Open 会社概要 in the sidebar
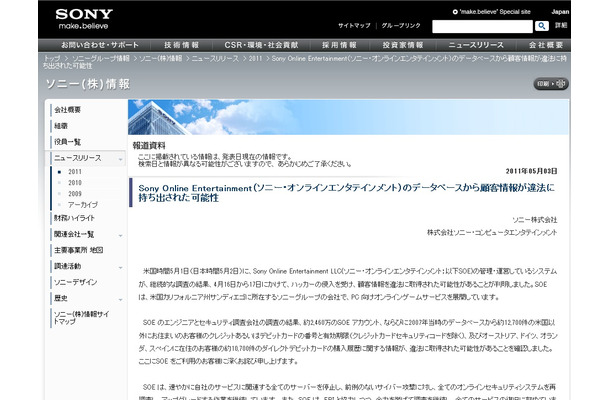Viewport: 610px width, 400px height. pyautogui.click(x=67, y=110)
